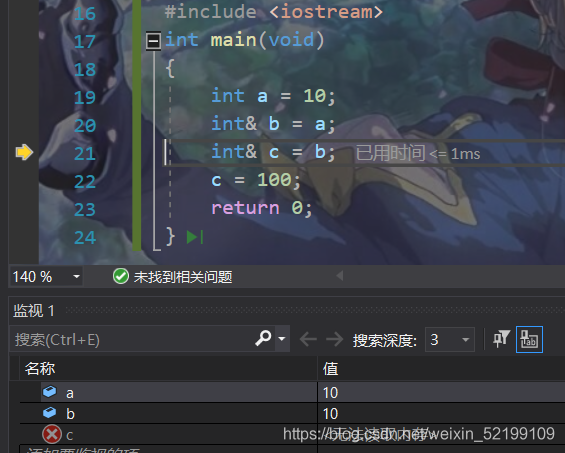The image size is (565, 453).
Task: Click the int a = 10; line
Action: 273,96
